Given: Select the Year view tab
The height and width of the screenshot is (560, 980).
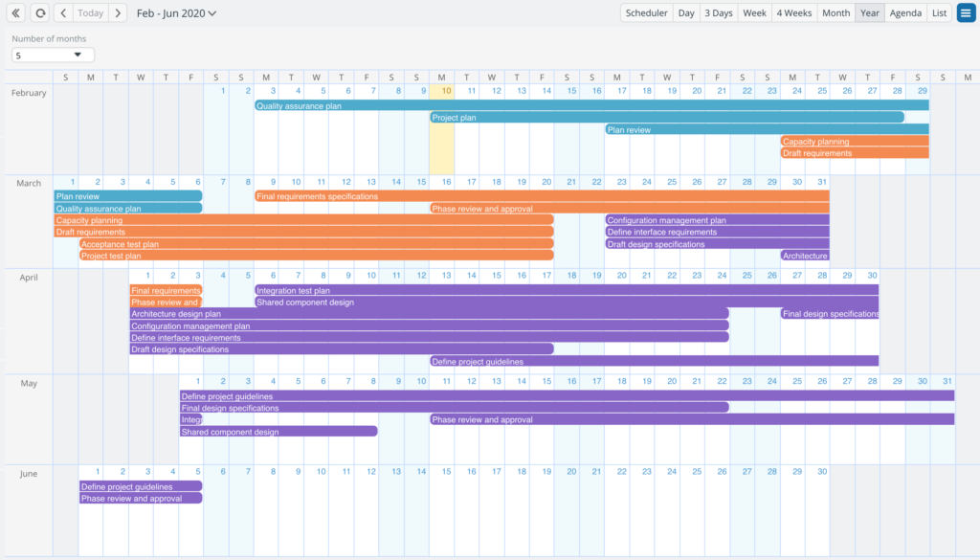Looking at the screenshot, I should click(x=869, y=13).
